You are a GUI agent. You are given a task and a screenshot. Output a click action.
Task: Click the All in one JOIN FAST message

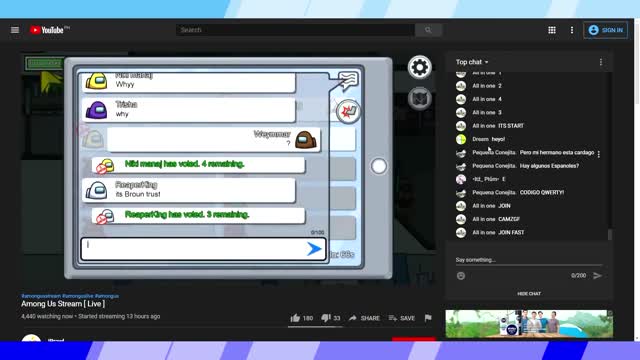pyautogui.click(x=498, y=233)
